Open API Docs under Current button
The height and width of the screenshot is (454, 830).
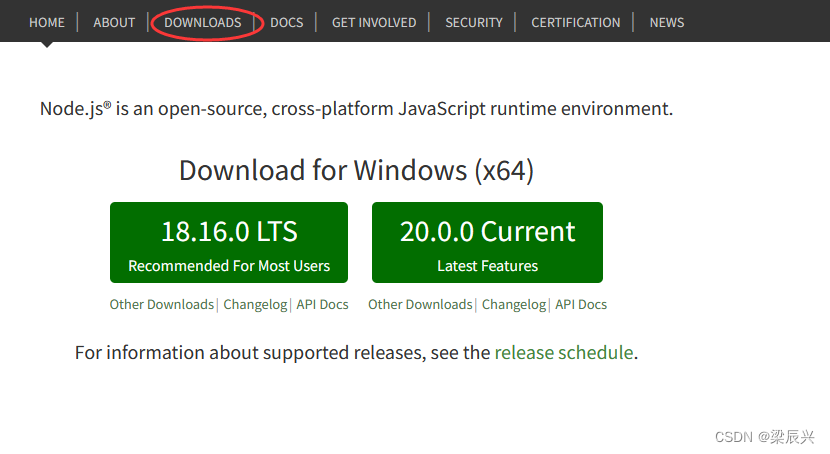coord(581,305)
